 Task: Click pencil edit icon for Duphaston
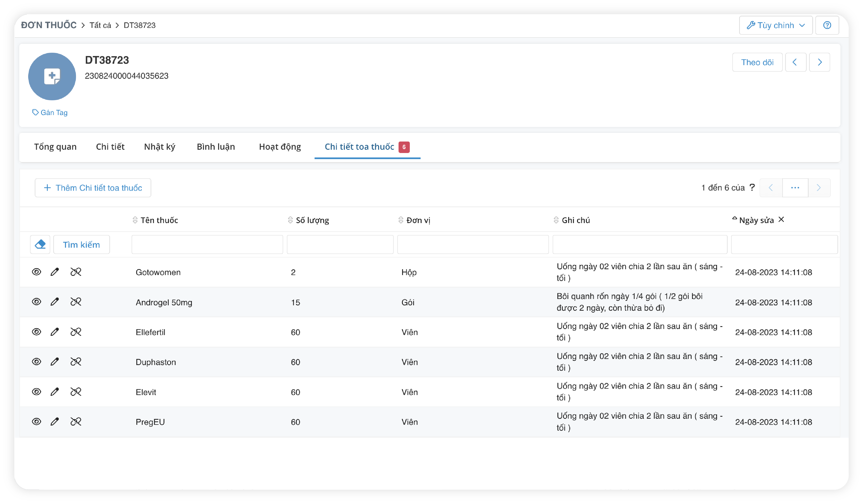pyautogui.click(x=54, y=362)
